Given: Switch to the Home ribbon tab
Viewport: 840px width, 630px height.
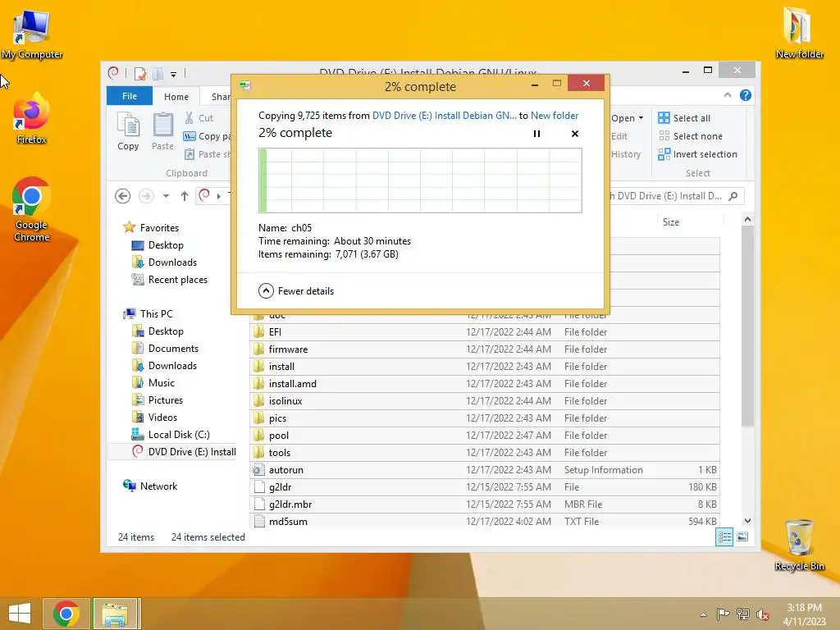Looking at the screenshot, I should [x=176, y=97].
